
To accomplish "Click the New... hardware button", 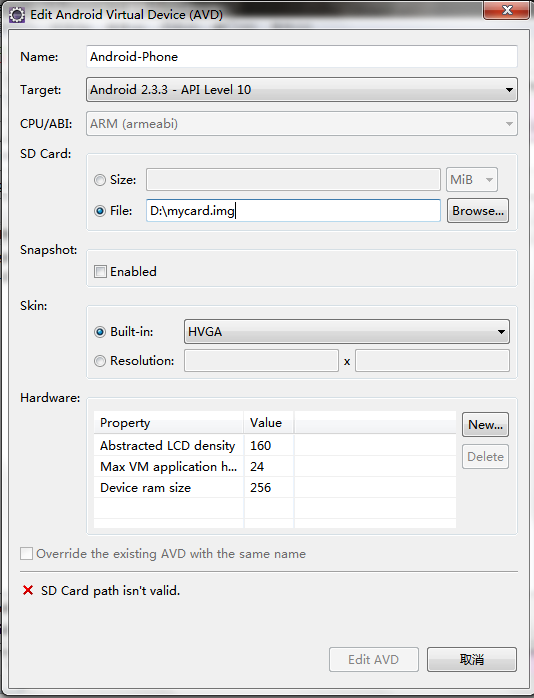I will tap(485, 425).
